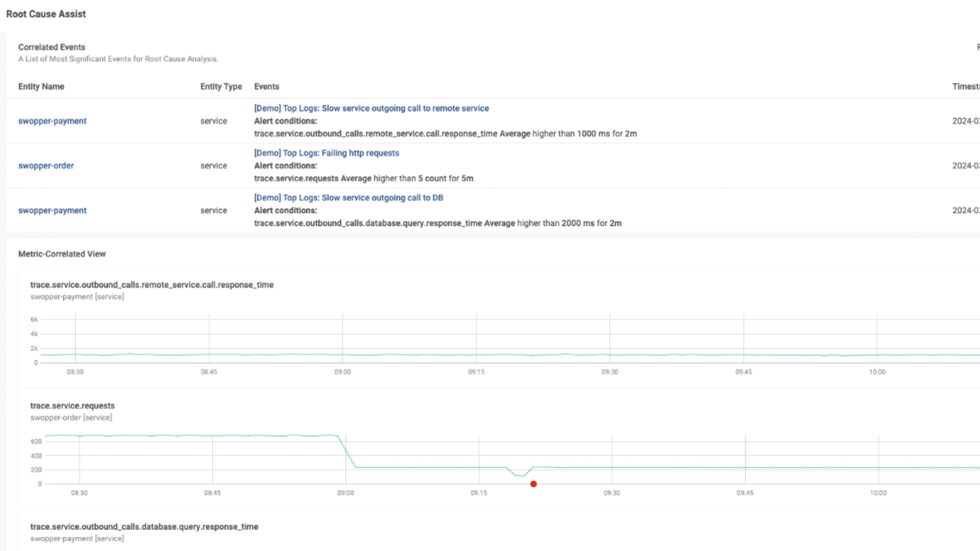Sort by Entity Name column header
The width and height of the screenshot is (980, 551).
(41, 86)
